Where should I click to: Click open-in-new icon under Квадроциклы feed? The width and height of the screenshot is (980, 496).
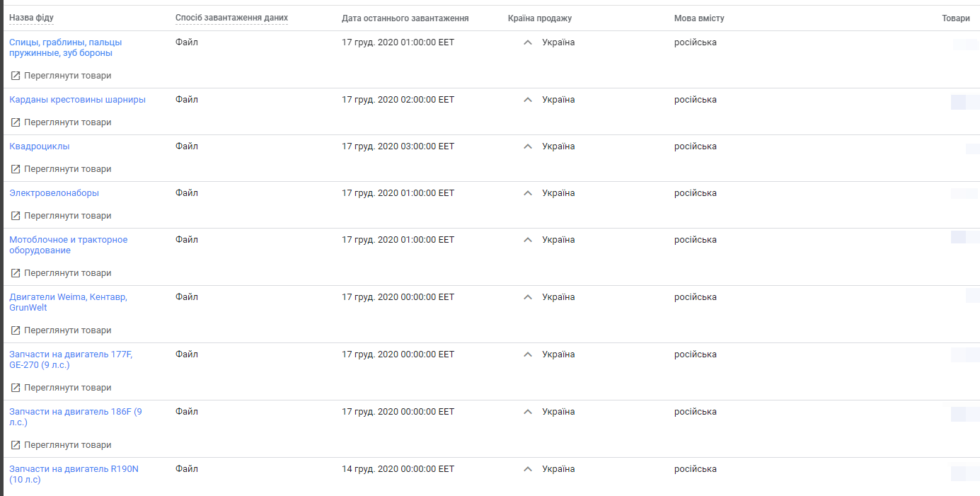[15, 169]
